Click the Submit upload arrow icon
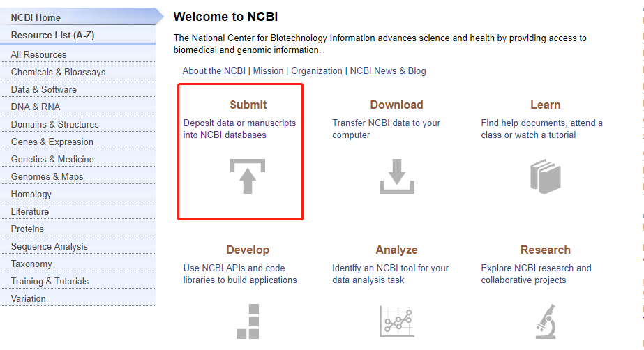The width and height of the screenshot is (644, 350). (x=248, y=176)
